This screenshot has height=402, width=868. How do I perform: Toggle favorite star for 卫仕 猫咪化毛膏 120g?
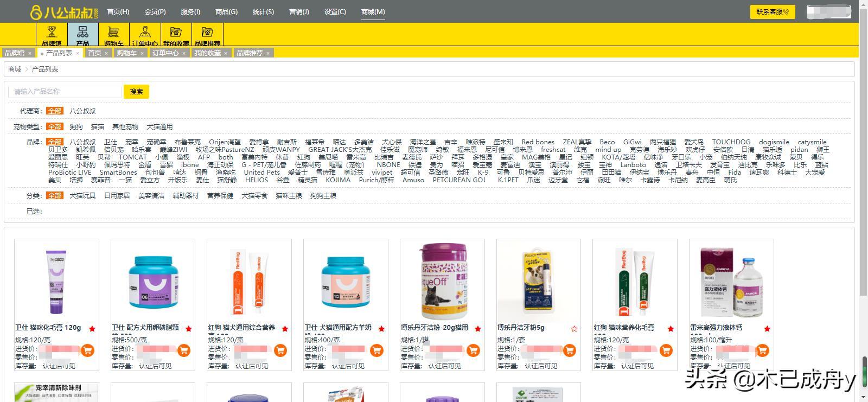click(92, 329)
